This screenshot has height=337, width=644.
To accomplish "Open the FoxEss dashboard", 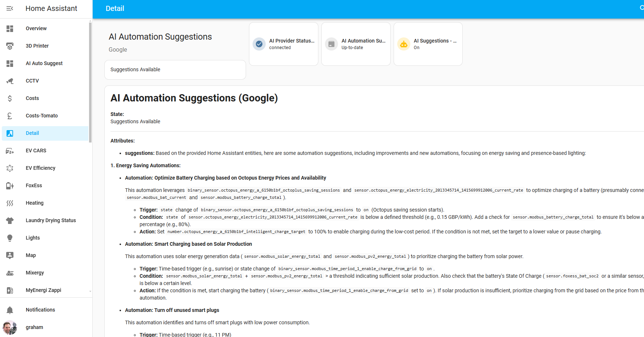I will 34,185.
